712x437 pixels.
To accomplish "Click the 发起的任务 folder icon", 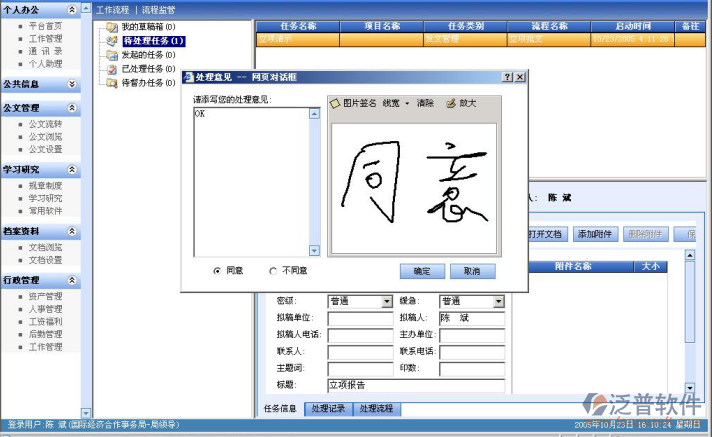I will coord(112,55).
